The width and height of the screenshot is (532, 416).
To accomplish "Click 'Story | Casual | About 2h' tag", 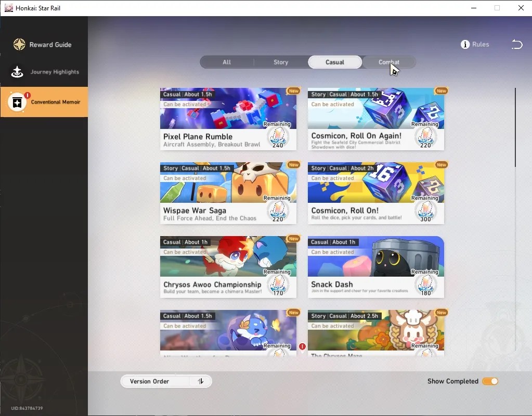I will pos(342,168).
